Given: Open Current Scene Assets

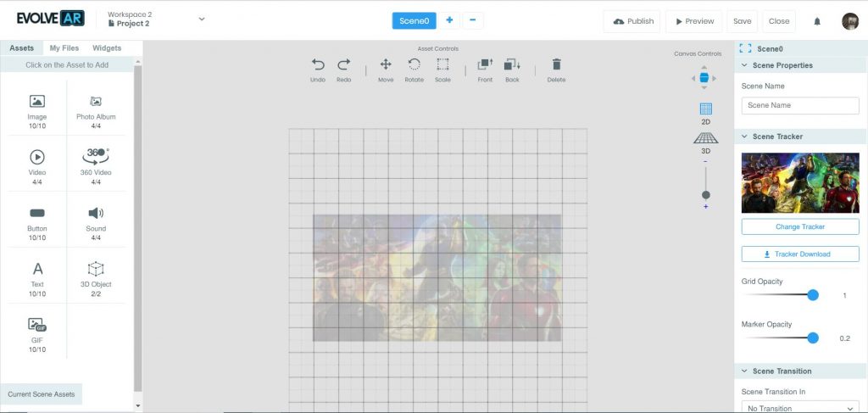Looking at the screenshot, I should point(41,394).
